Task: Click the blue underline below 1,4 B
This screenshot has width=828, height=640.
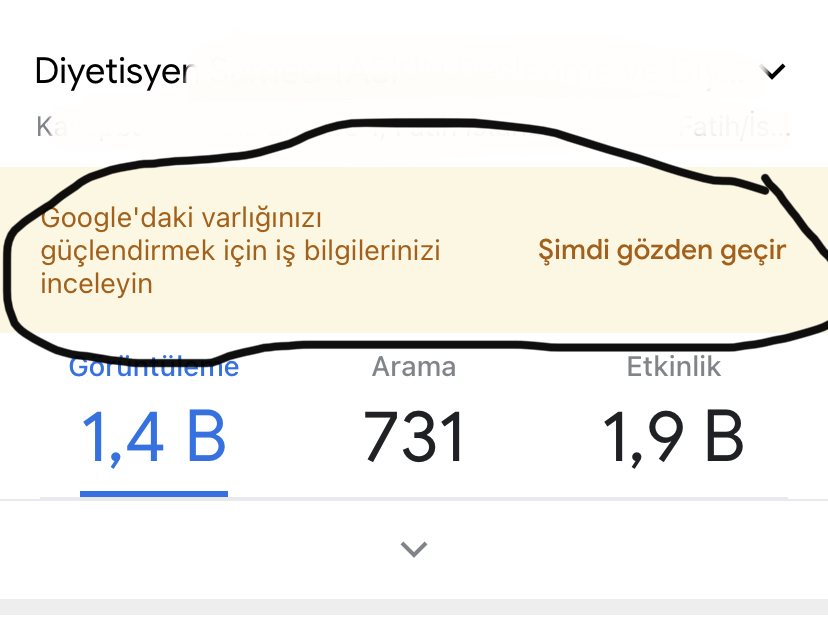Action: coord(154,494)
